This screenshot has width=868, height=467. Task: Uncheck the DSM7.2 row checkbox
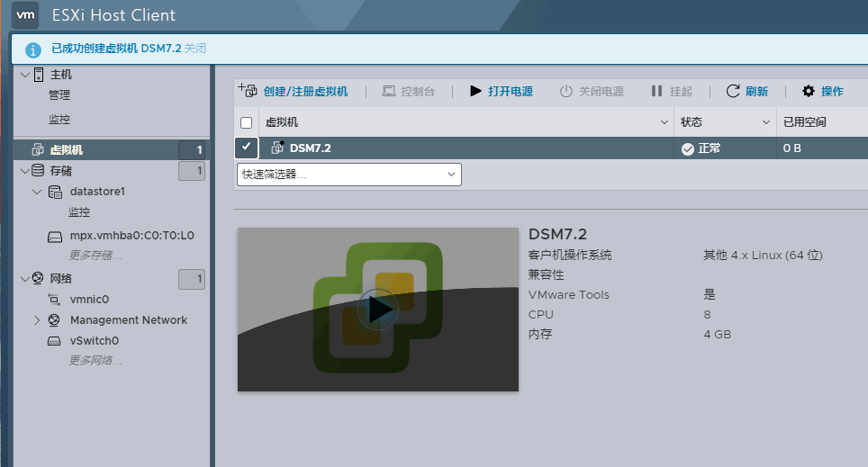(x=247, y=148)
